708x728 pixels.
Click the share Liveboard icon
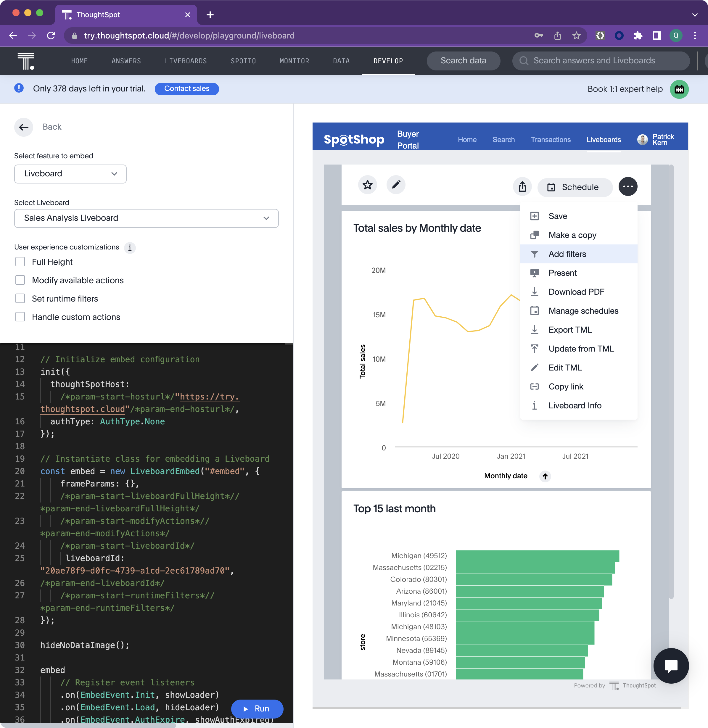[x=522, y=187]
